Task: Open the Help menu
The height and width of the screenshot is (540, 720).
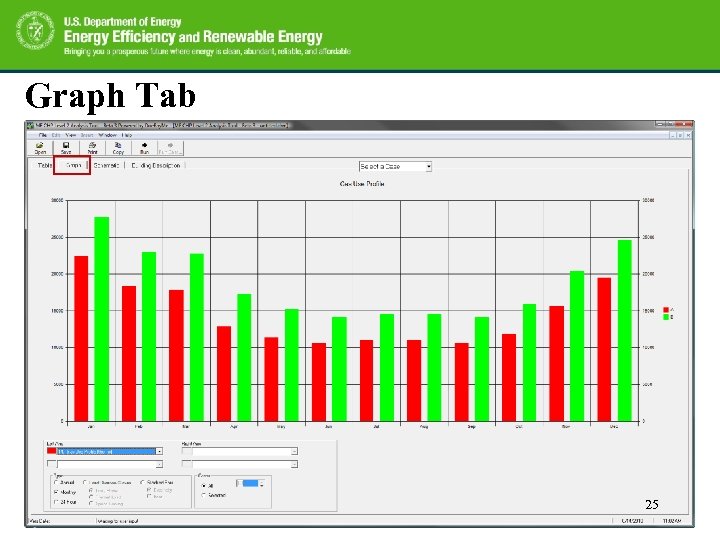Action: 127,135
